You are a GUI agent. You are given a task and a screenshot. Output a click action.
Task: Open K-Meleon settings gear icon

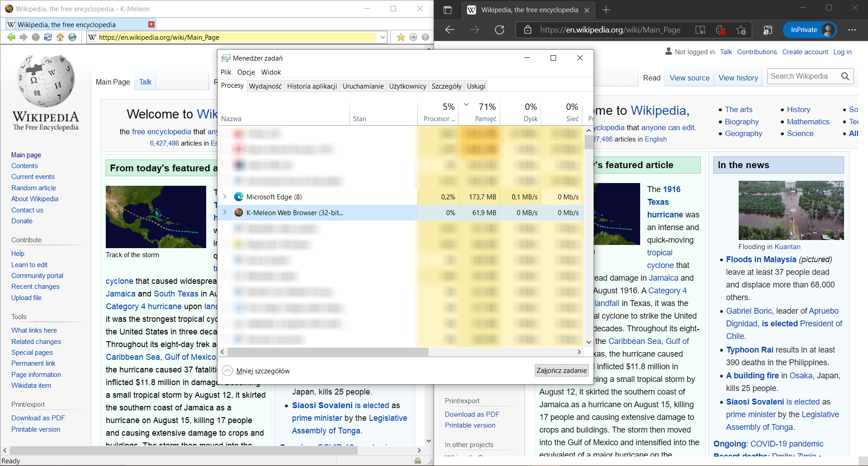[425, 37]
